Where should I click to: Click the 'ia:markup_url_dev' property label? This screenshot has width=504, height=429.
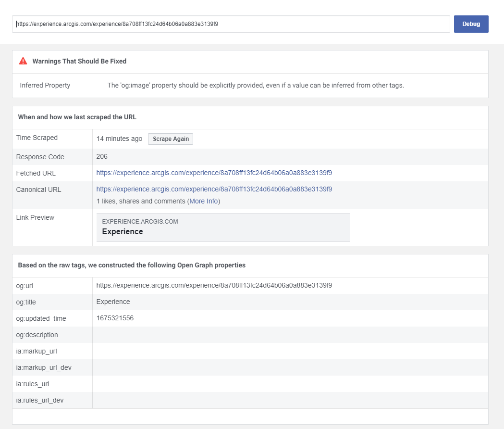tap(44, 368)
